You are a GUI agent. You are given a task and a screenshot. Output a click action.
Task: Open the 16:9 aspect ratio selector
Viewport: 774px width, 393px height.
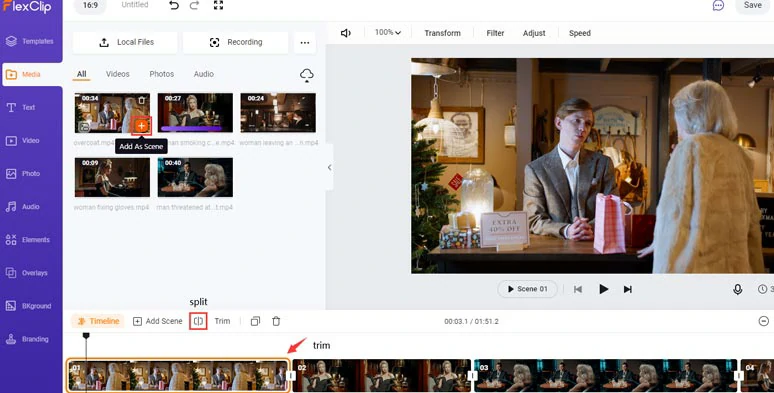pos(90,5)
